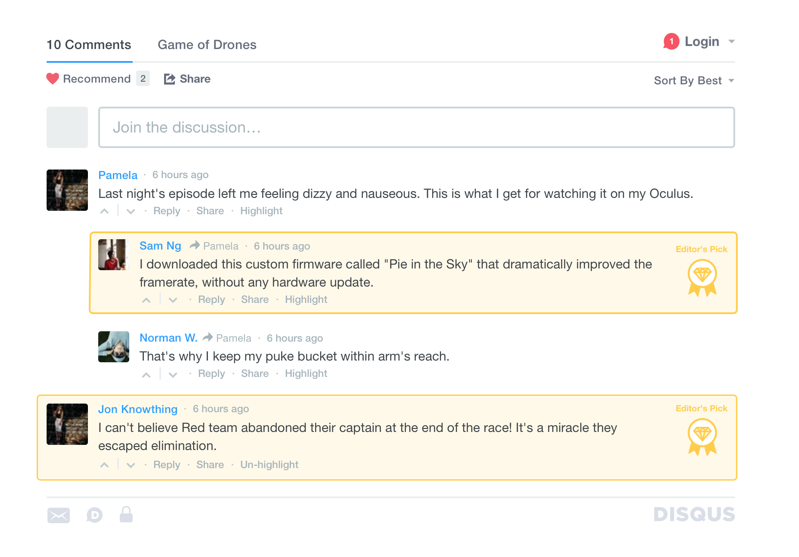
Task: Click Editor's Pick ribbon on Jon Knowthing's comment
Action: (702, 437)
